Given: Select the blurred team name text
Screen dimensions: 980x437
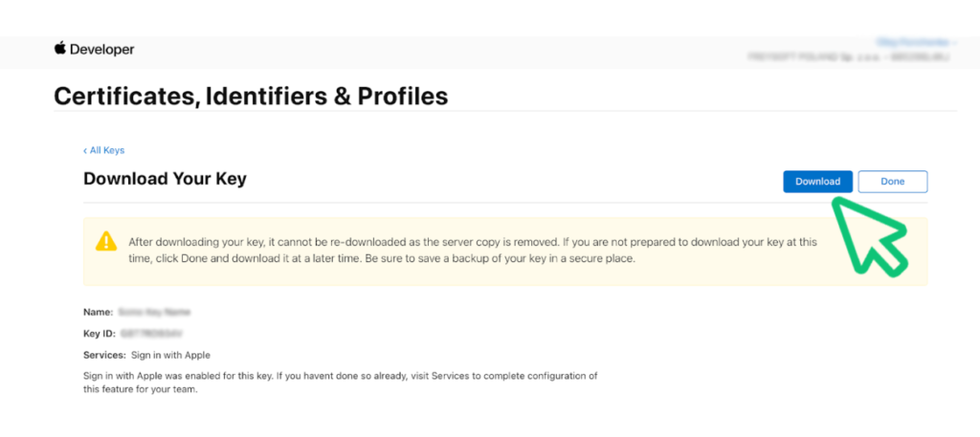Looking at the screenshot, I should pyautogui.click(x=849, y=56).
